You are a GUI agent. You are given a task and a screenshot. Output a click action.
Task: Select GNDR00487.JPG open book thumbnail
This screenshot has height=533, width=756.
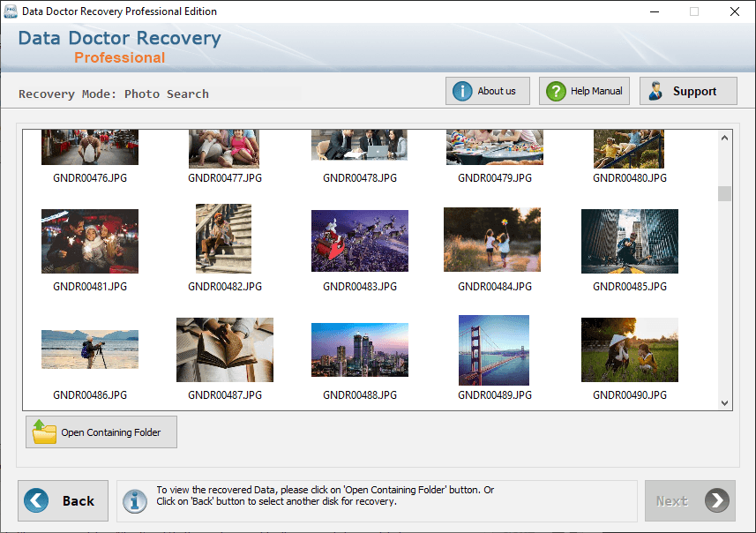pos(225,349)
